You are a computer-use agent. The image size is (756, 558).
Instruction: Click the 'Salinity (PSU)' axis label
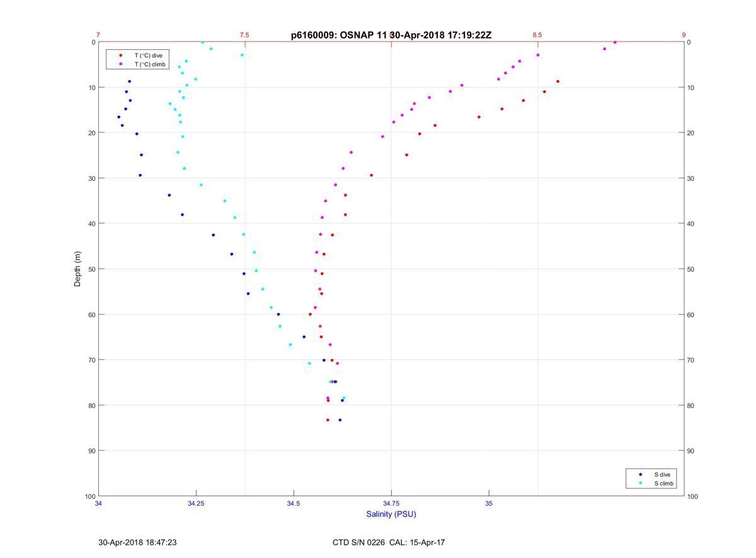(391, 514)
